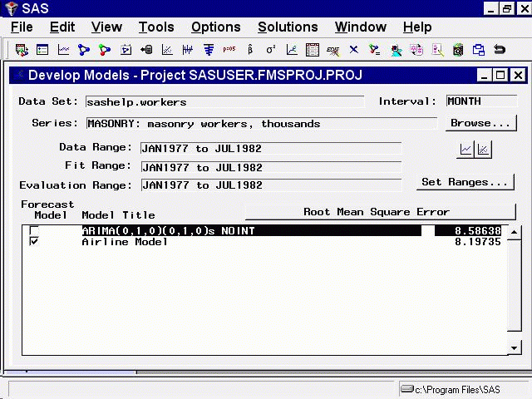532x399 pixels.
Task: Click the view series graph icon beside Data Range
Action: (466, 150)
